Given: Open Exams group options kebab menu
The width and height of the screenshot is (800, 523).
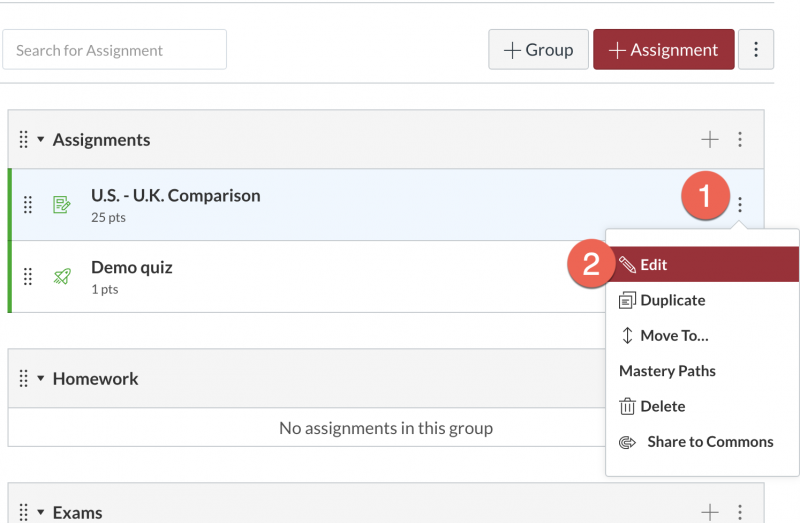Looking at the screenshot, I should pos(740,512).
